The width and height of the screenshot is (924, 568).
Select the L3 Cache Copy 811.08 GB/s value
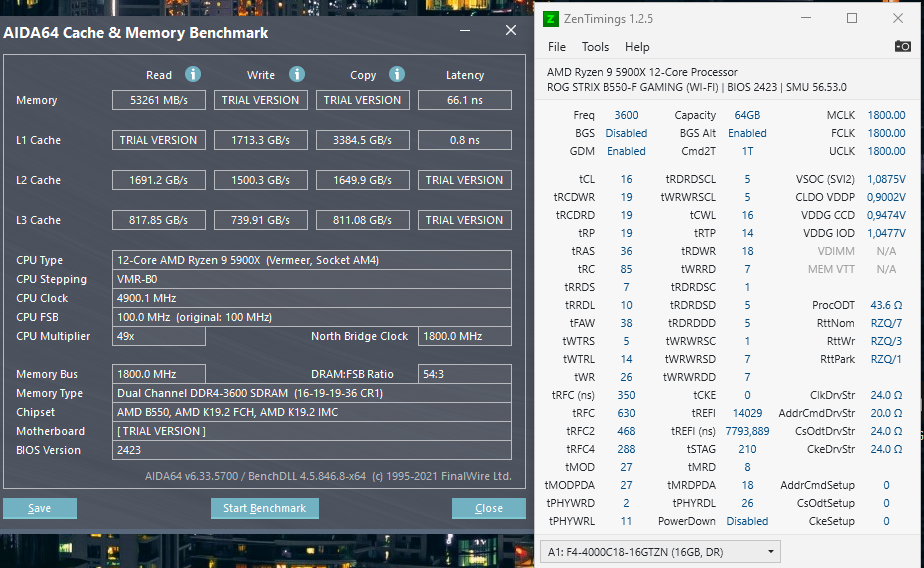click(x=362, y=220)
